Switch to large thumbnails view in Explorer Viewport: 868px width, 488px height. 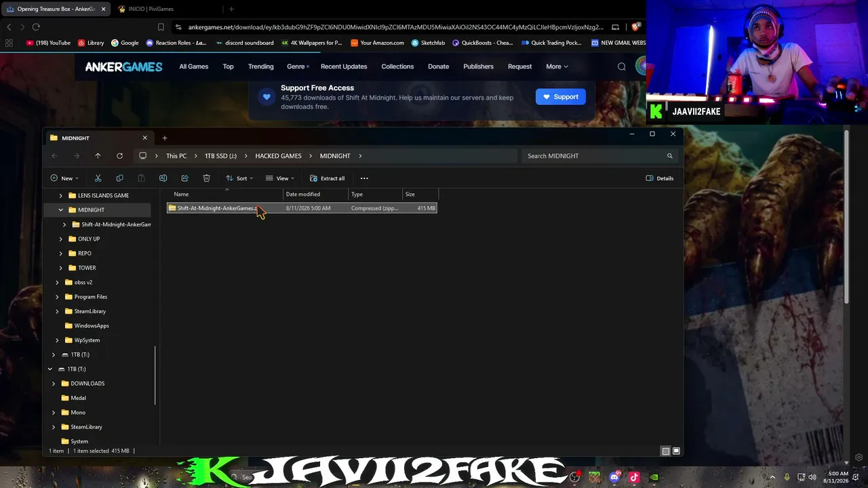[676, 451]
